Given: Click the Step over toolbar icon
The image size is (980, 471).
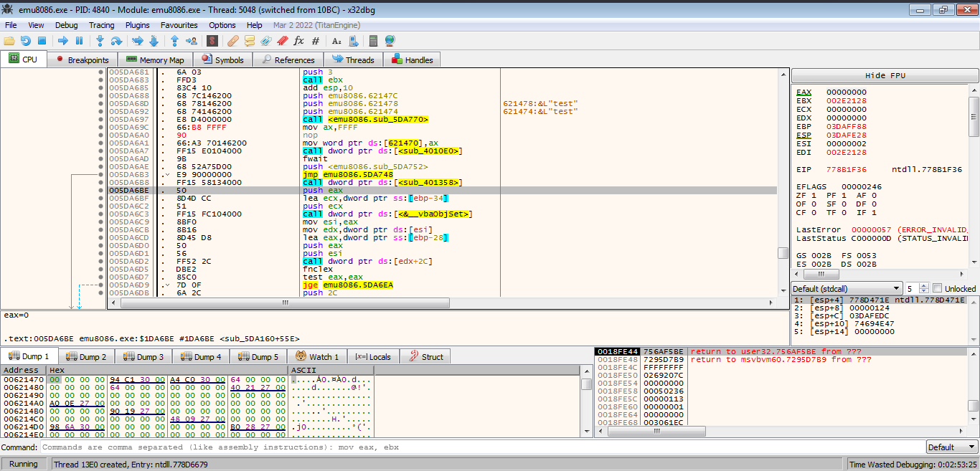Looking at the screenshot, I should tap(116, 41).
